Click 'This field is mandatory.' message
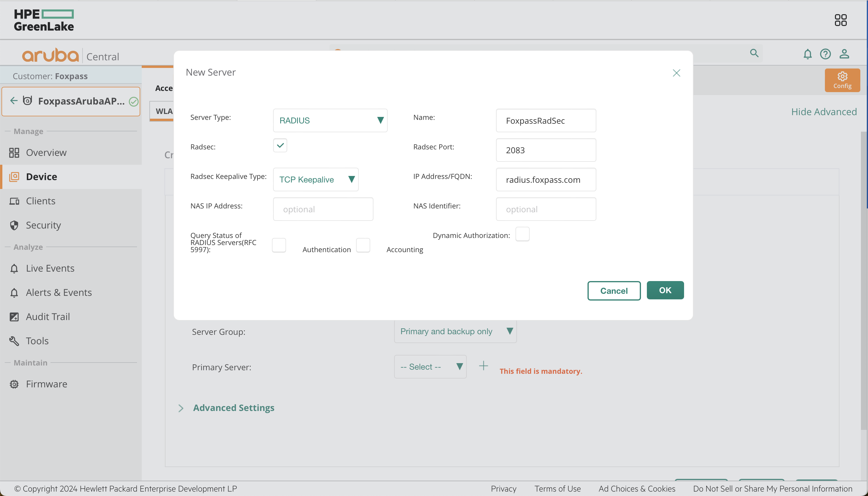 click(x=541, y=371)
